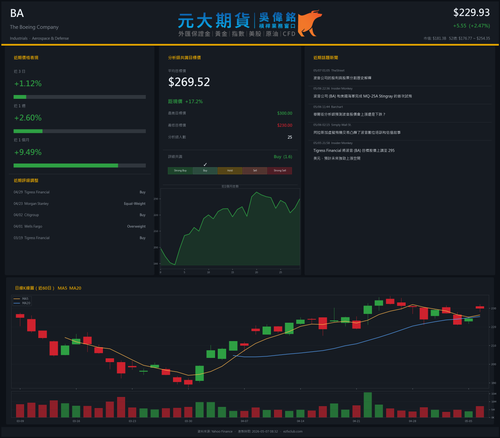Click the tall green candlestick at the chart low
The image size is (500, 438).
click(199, 373)
